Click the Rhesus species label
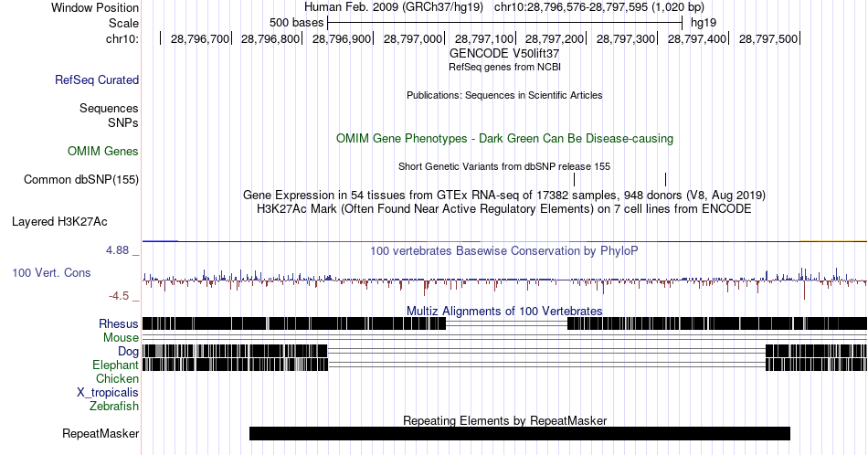The width and height of the screenshot is (868, 455). (119, 323)
